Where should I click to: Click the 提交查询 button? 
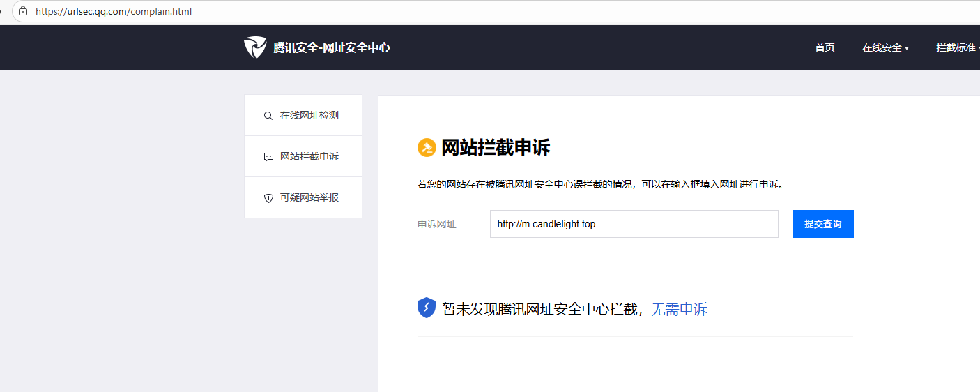823,224
